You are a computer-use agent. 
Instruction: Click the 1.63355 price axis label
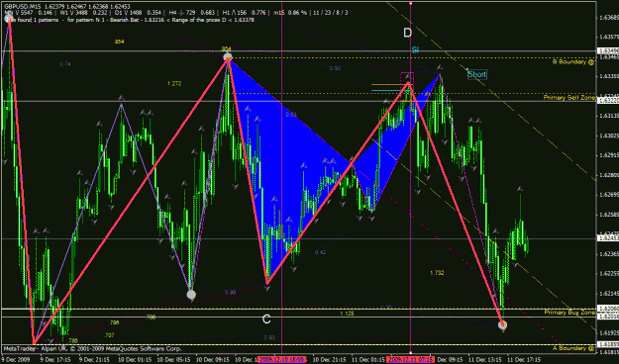608,76
